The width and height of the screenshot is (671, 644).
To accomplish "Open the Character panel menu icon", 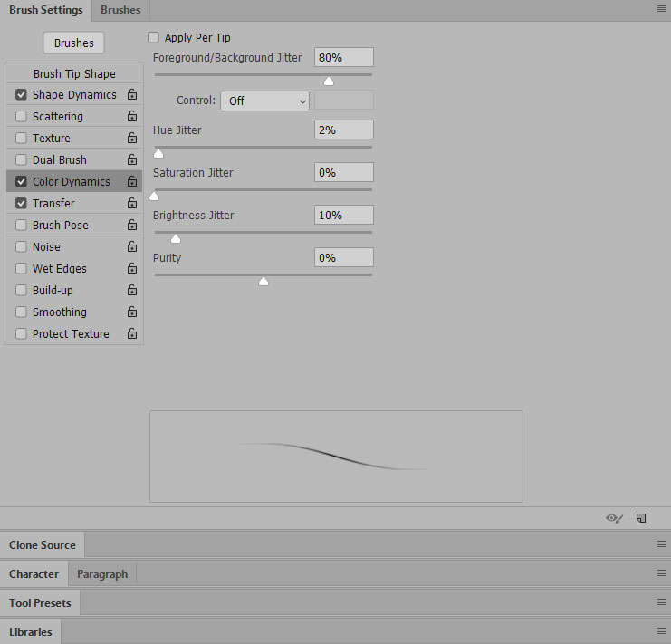I will 662,573.
